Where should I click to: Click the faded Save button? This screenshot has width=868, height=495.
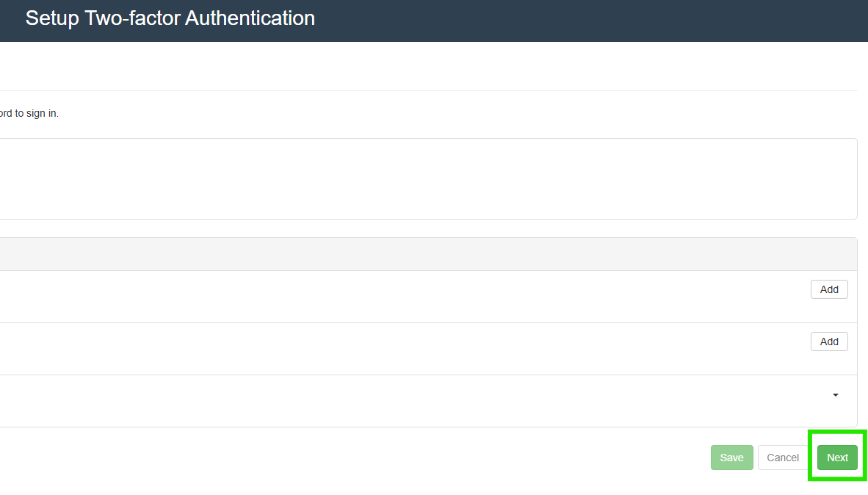(x=731, y=458)
